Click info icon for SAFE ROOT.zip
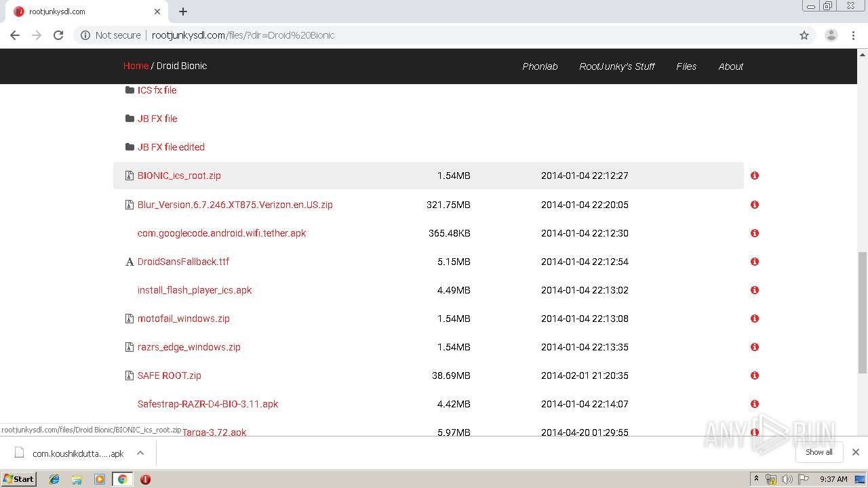The image size is (868, 488). pos(755,375)
